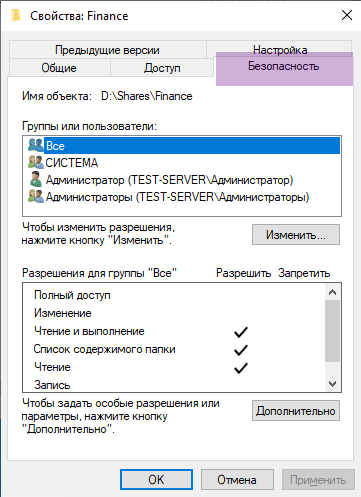Select the СИСТЕМА group icon
Image resolution: width=361 pixels, height=497 pixels.
tap(36, 162)
